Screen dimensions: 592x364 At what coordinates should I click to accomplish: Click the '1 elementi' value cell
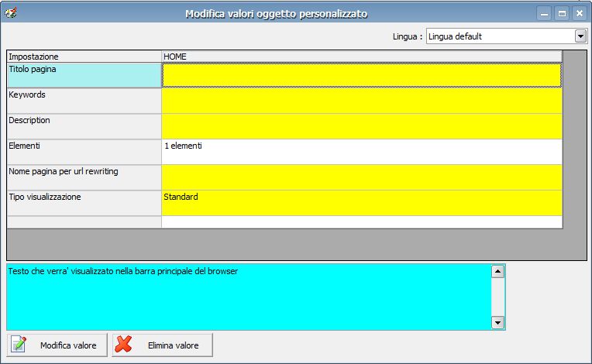click(x=362, y=152)
